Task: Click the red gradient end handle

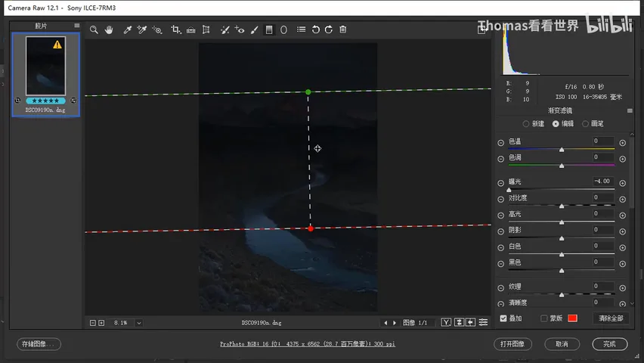Action: [311, 228]
